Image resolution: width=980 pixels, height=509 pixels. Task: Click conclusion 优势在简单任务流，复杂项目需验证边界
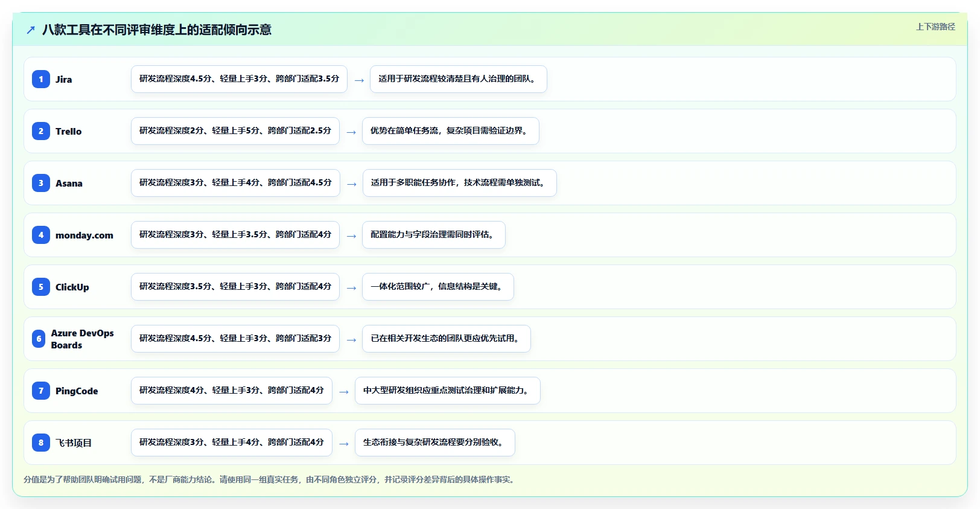tap(451, 131)
